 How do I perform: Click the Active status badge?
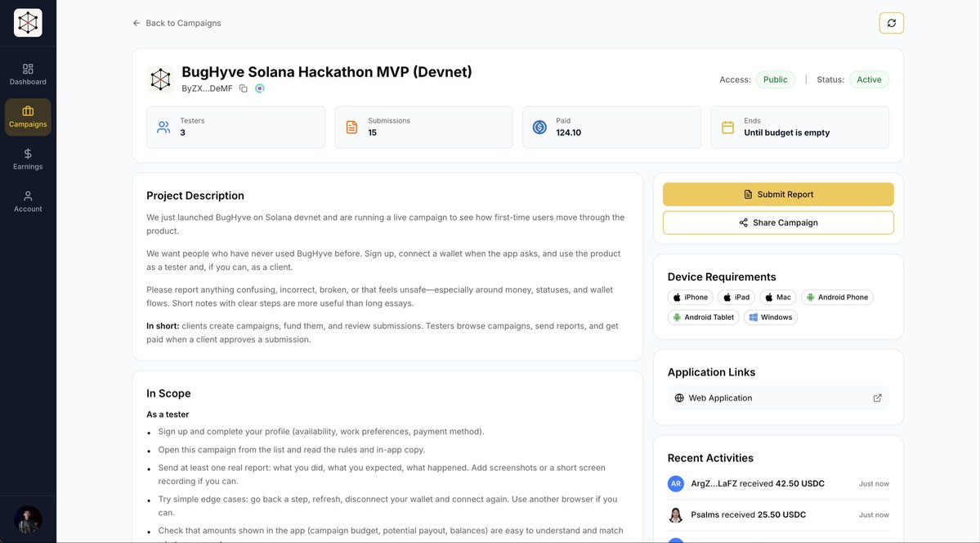click(869, 79)
